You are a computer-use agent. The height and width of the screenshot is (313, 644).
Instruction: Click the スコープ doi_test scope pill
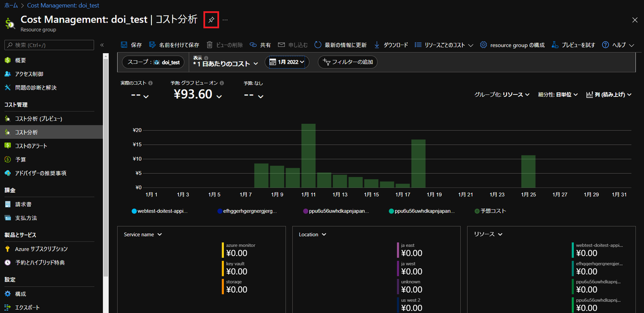click(x=153, y=62)
